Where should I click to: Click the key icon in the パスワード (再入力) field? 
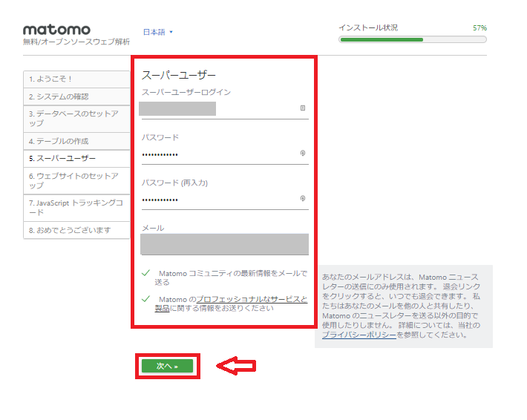coord(303,198)
